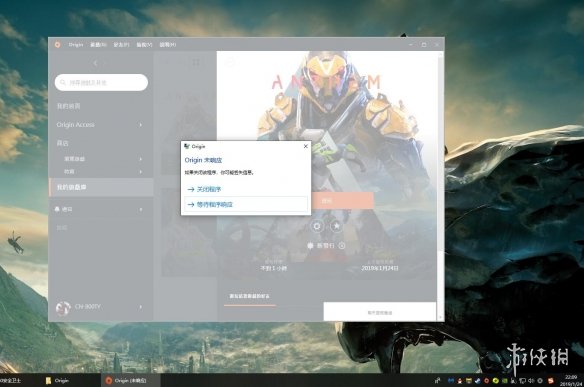
Task: Click the favorite star icon
Action: (336, 226)
